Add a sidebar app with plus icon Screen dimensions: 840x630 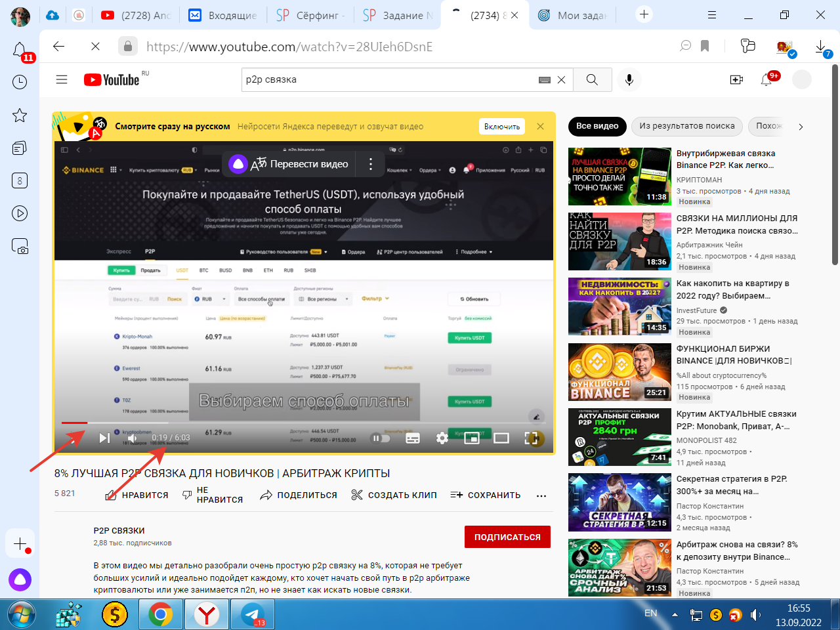coord(20,544)
